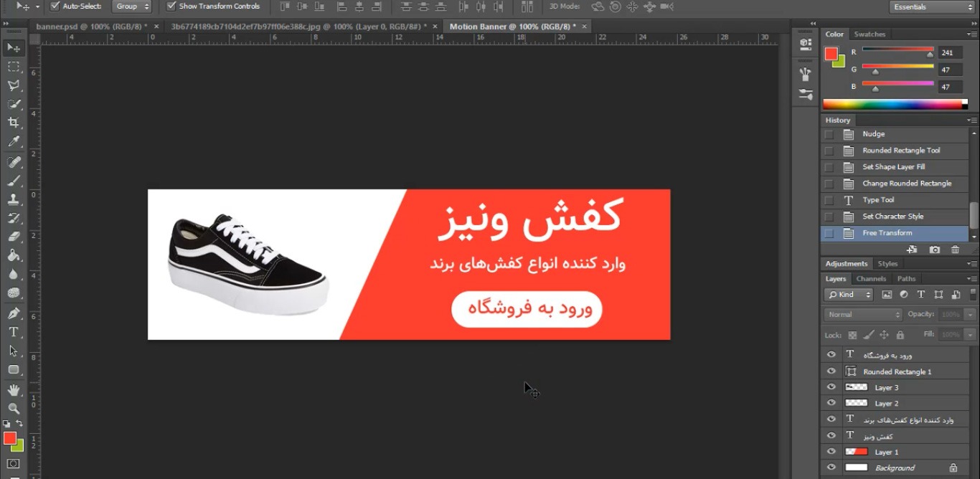Select the Zoom tool

(x=13, y=408)
